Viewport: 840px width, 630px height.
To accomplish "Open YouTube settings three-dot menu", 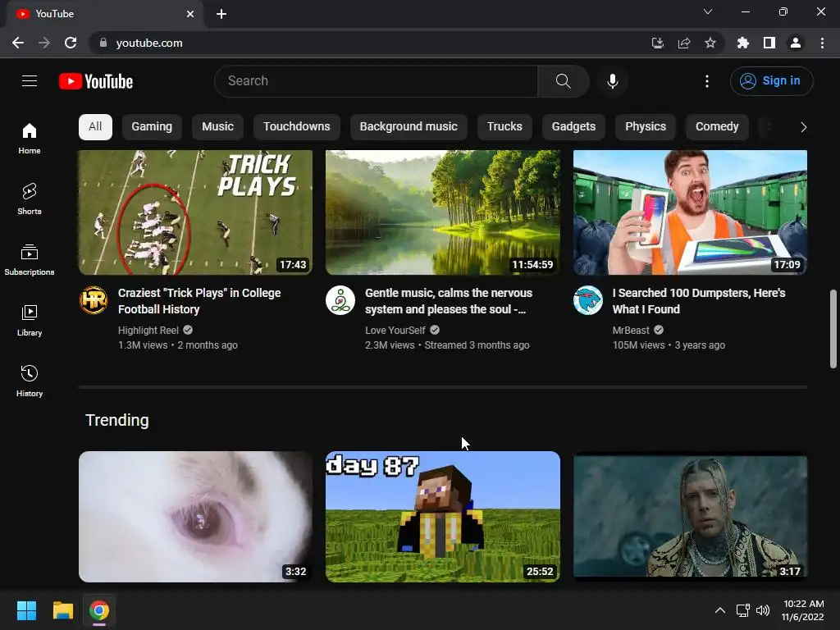I will tap(707, 81).
